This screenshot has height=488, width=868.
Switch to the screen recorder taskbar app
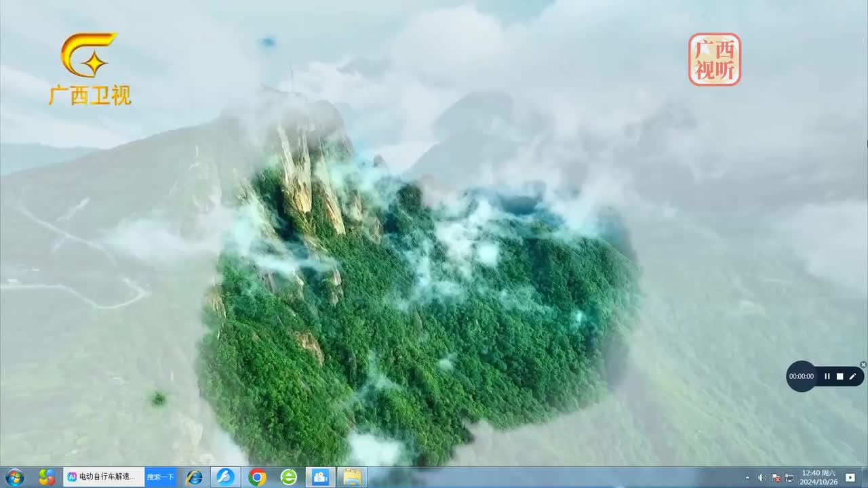(320, 477)
